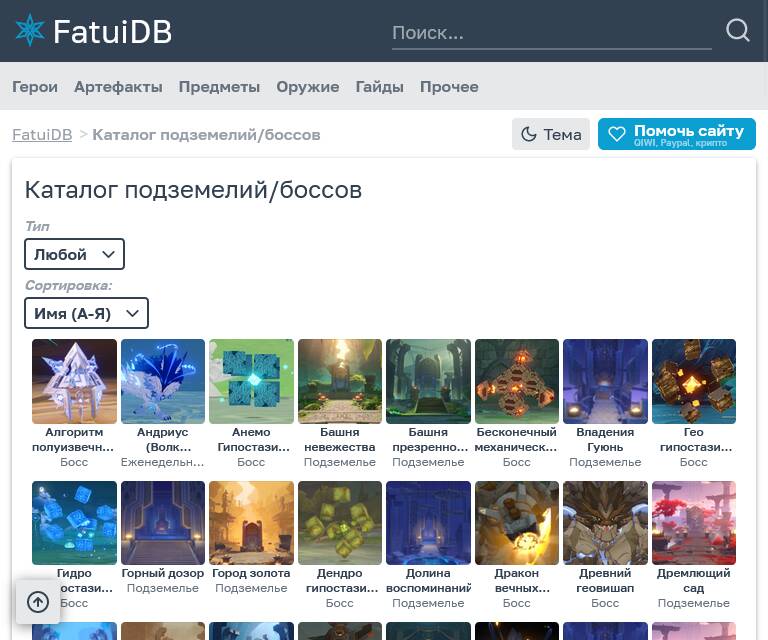The image size is (768, 640).
Task: Open the Долина воспоминаний dungeon thumbnail
Action: point(428,523)
